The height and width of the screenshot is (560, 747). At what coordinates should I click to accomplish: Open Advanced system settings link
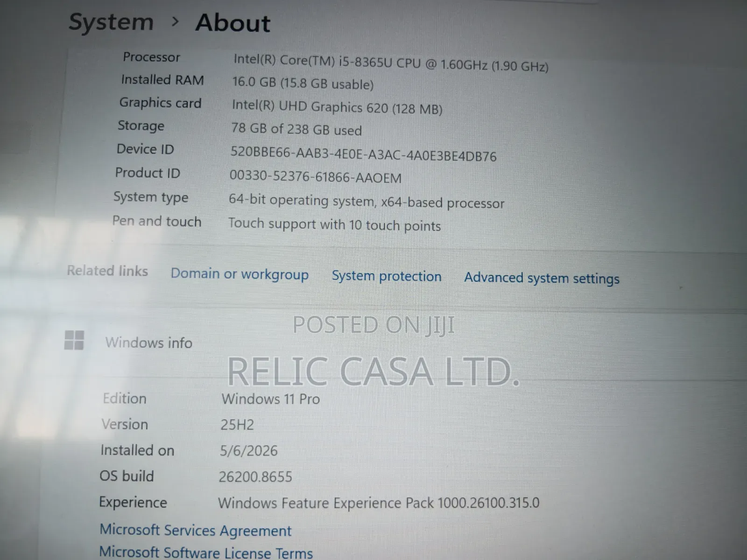(542, 278)
